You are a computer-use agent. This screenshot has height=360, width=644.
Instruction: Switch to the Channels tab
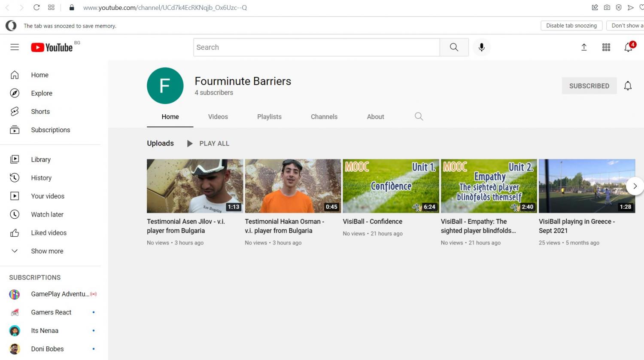click(x=324, y=117)
